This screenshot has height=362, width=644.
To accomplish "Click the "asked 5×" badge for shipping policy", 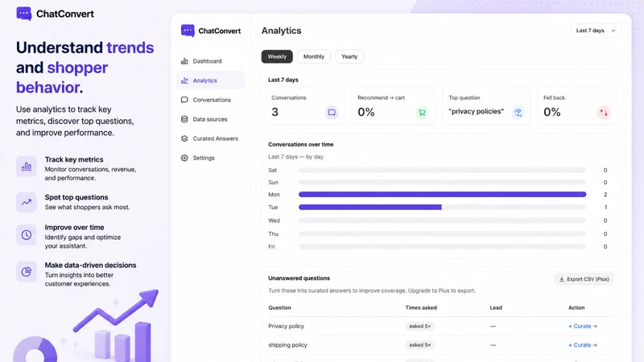I will click(419, 345).
